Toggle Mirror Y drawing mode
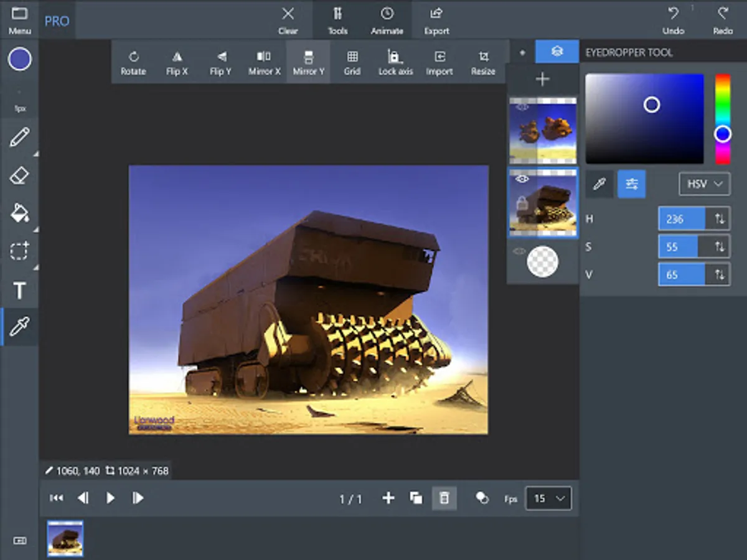 308,62
